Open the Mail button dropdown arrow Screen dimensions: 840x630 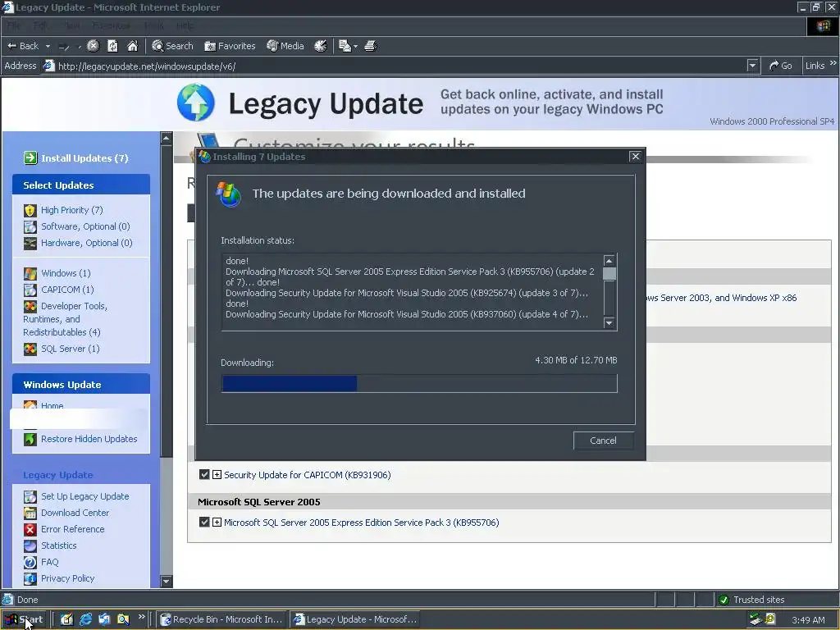pos(356,47)
